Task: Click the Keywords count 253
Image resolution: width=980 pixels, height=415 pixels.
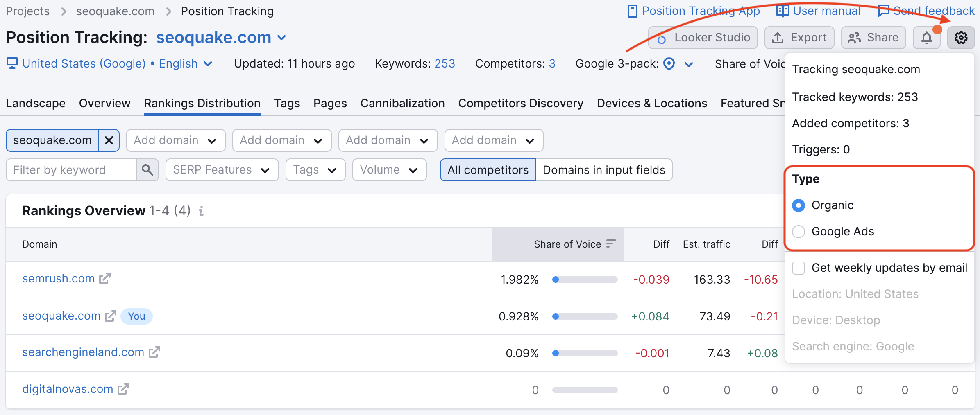Action: point(445,64)
